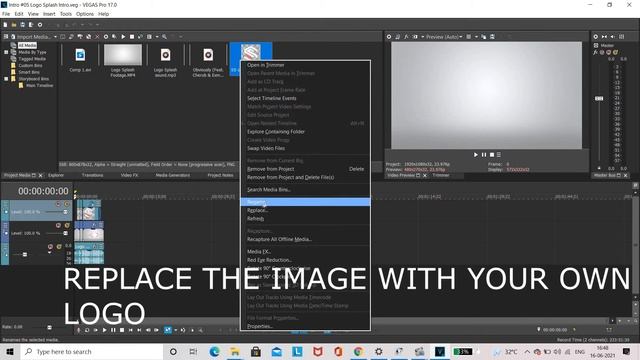Click the timeline record microphone button

coord(78,330)
